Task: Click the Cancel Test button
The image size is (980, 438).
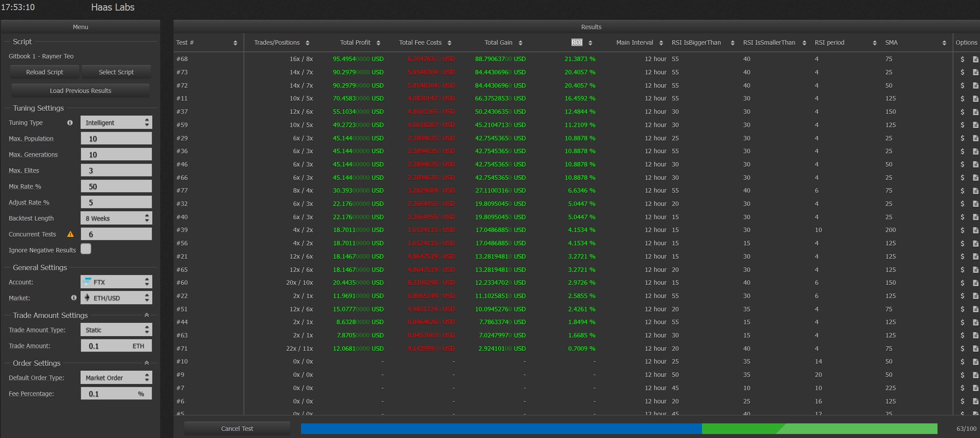Action: coord(237,429)
